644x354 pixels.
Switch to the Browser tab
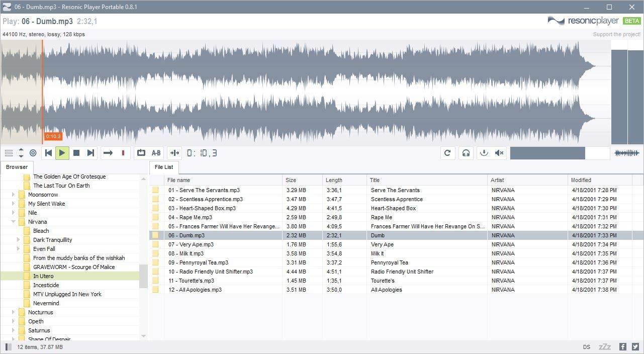(x=17, y=167)
